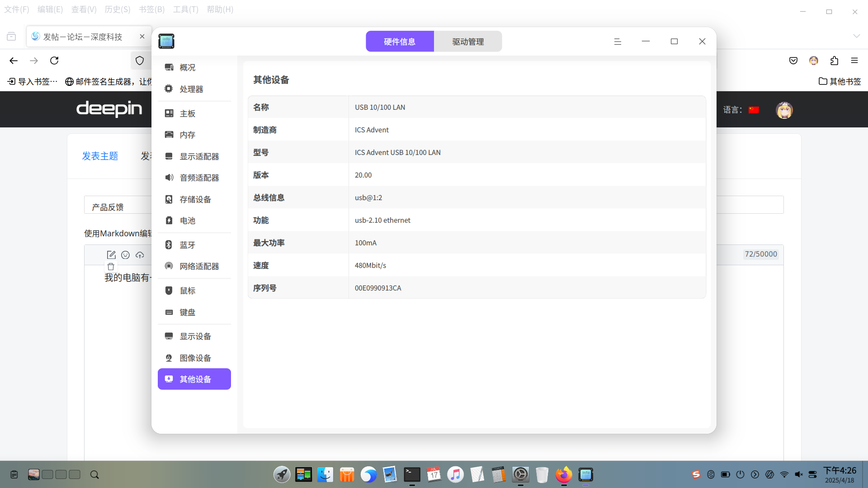Screen dimensions: 868x488
Task: Open the launcher rocket icon in dock
Action: [x=282, y=474]
